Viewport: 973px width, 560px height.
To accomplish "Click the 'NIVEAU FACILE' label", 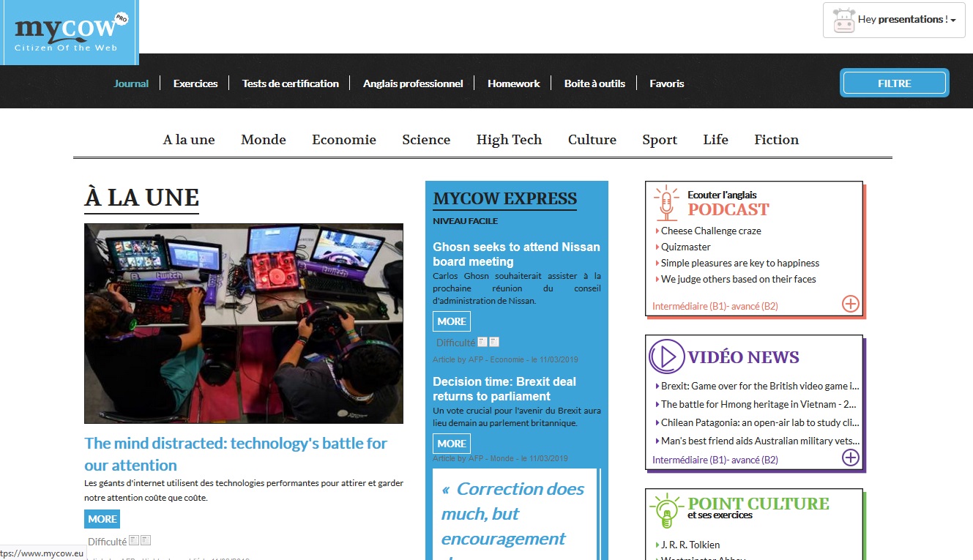I will (x=465, y=221).
